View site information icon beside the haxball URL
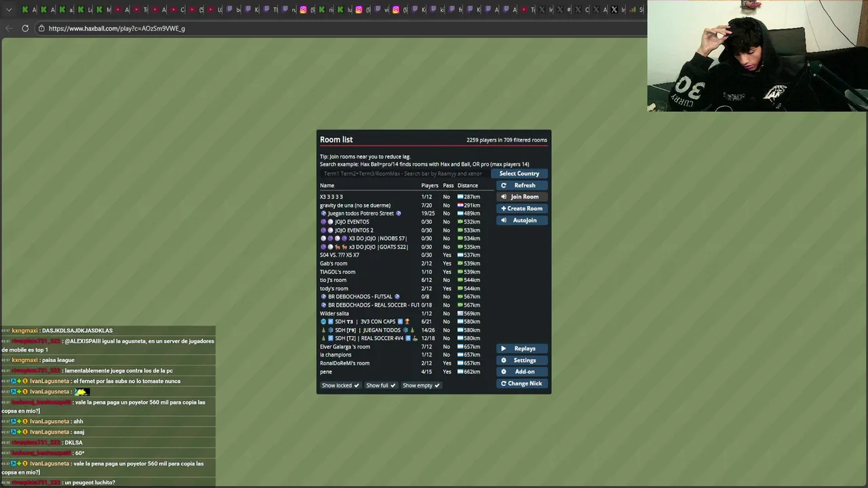Viewport: 868px width, 488px height. coord(41,28)
